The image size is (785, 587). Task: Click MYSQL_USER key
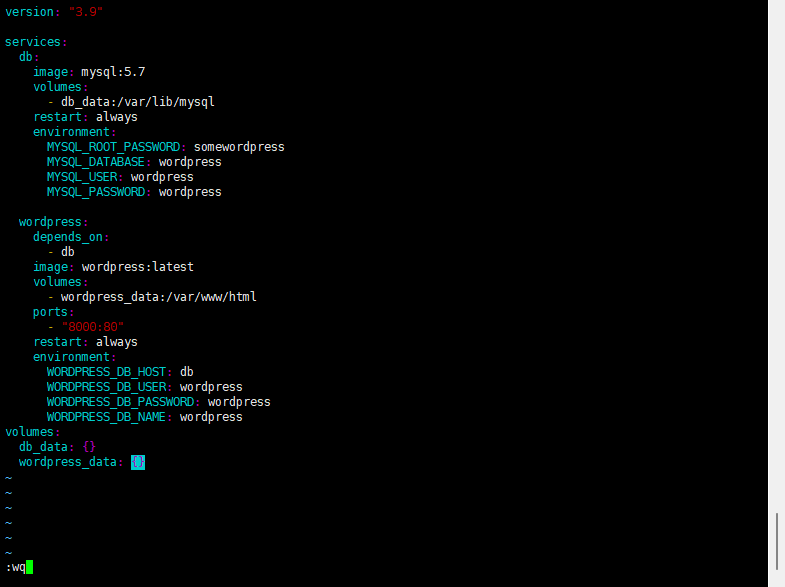click(x=82, y=177)
